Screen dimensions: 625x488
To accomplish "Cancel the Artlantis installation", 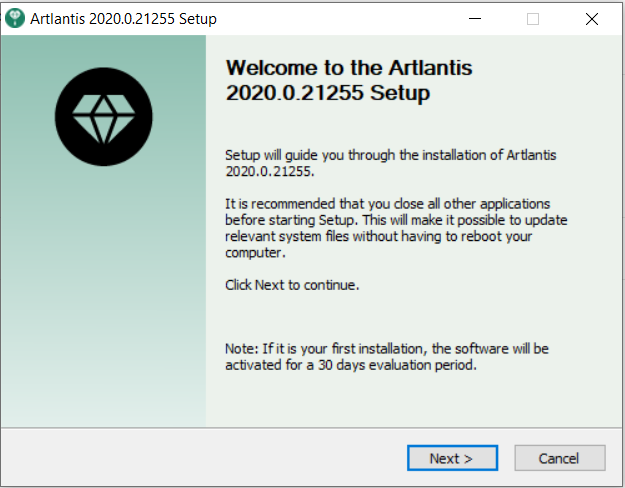I will 560,458.
